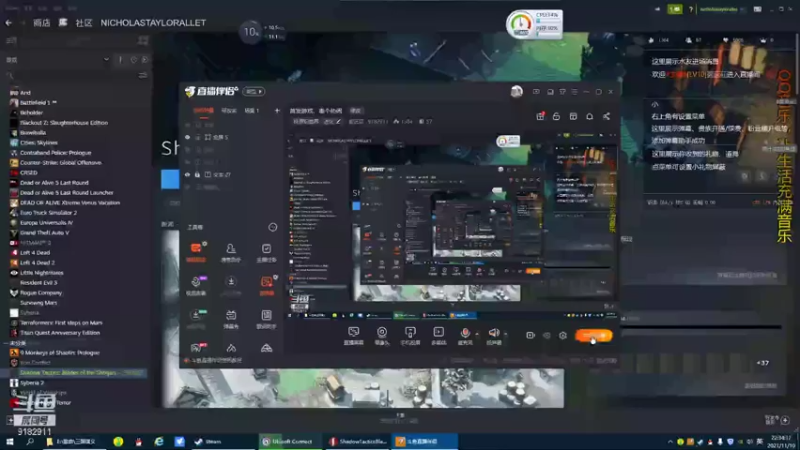The width and height of the screenshot is (800, 450).
Task: Click the user avatar in streaming app title bar
Action: (516, 92)
